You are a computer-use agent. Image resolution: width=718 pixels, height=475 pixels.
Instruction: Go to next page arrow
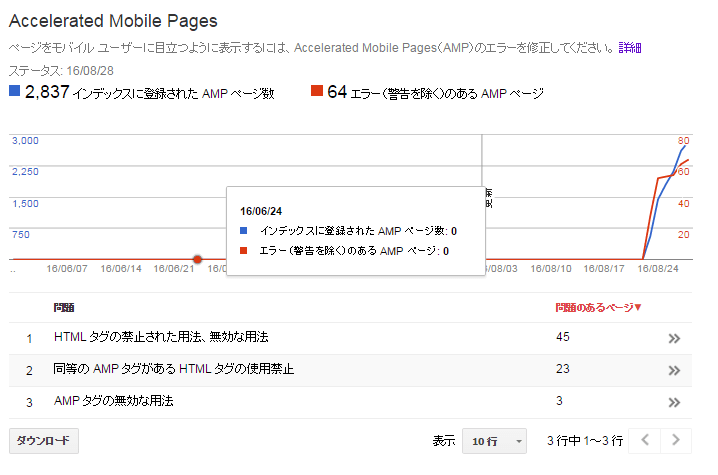coord(676,440)
